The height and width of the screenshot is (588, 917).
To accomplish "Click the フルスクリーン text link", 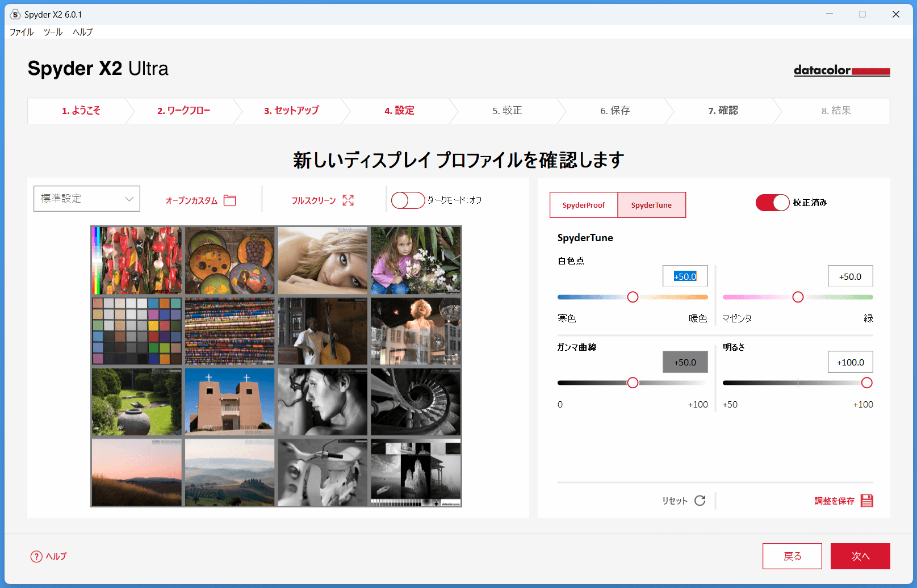I will [x=313, y=200].
